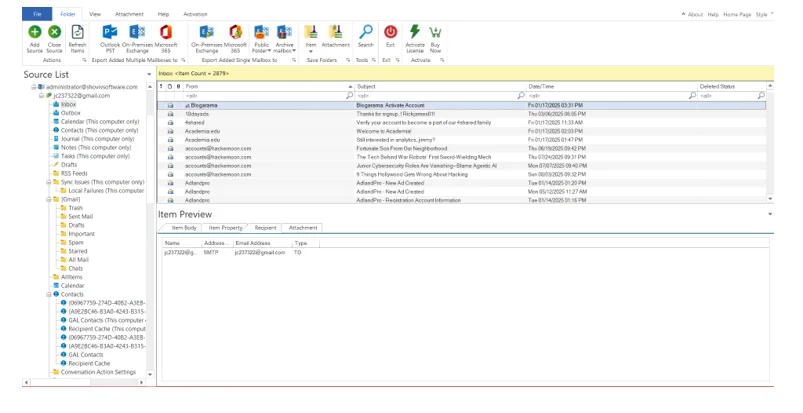Sort emails by the Subject column header
Screen dimensions: 803x413
tap(440, 87)
